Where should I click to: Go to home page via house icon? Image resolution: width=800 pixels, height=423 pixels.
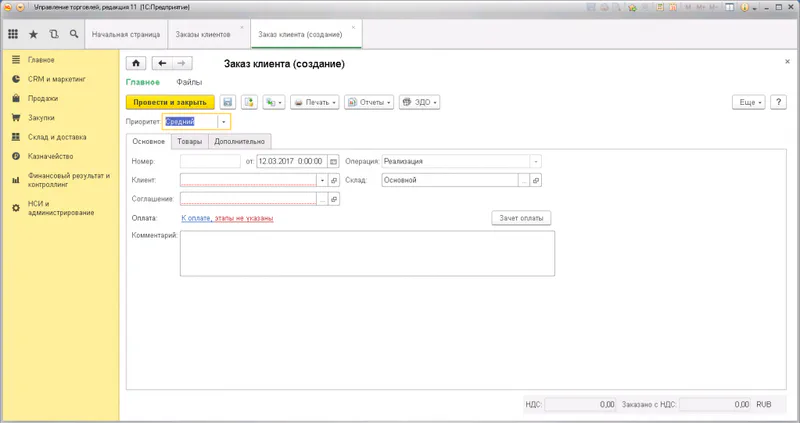[137, 64]
